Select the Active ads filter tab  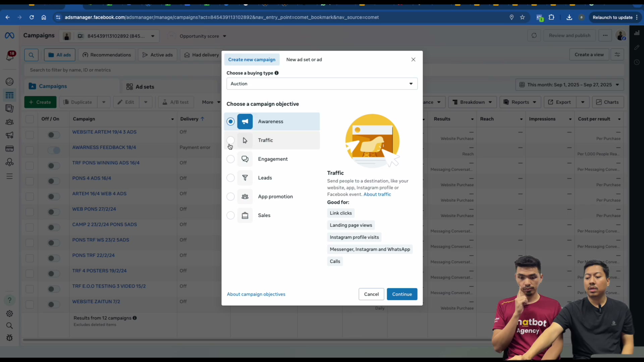(158, 55)
